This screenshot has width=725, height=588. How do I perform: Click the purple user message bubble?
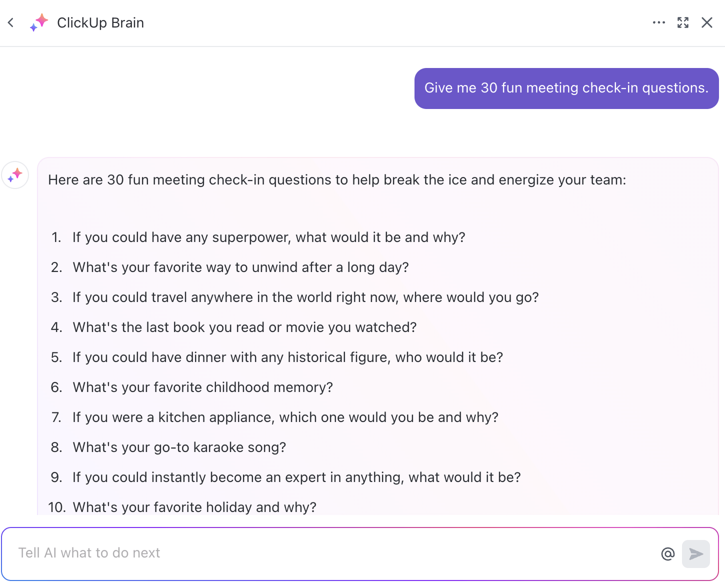pos(566,88)
